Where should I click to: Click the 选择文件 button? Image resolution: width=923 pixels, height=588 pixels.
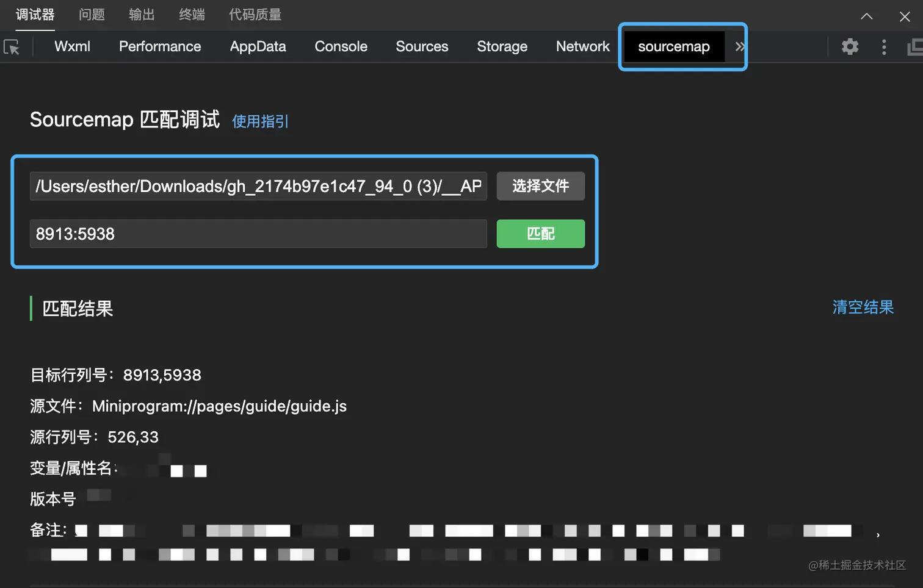pyautogui.click(x=540, y=186)
